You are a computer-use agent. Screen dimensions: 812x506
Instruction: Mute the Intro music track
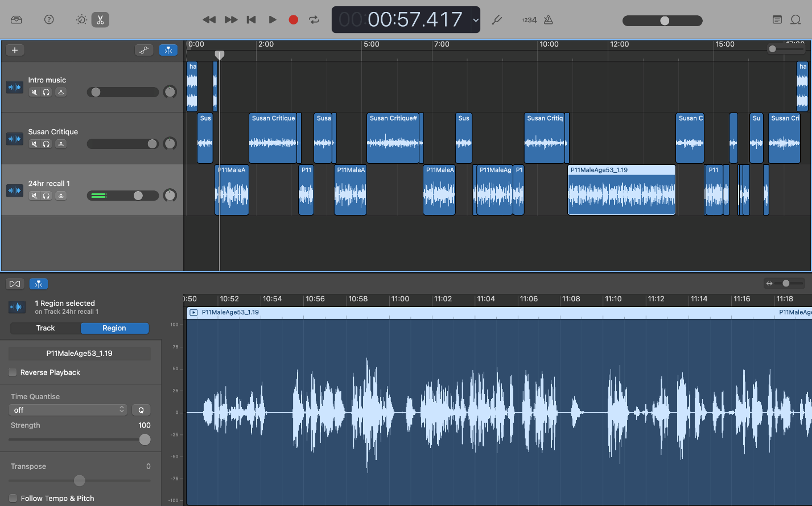click(35, 92)
